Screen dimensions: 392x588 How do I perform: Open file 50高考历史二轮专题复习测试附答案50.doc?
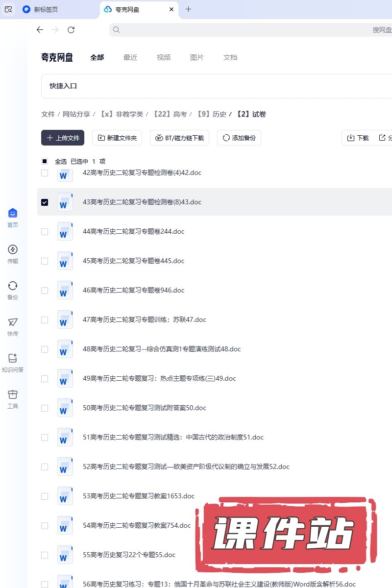point(145,408)
